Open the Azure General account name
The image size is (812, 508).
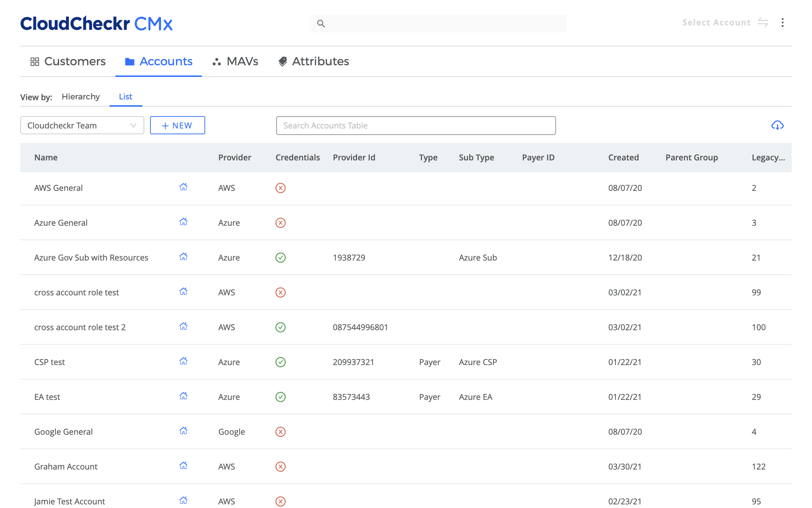[x=61, y=223]
